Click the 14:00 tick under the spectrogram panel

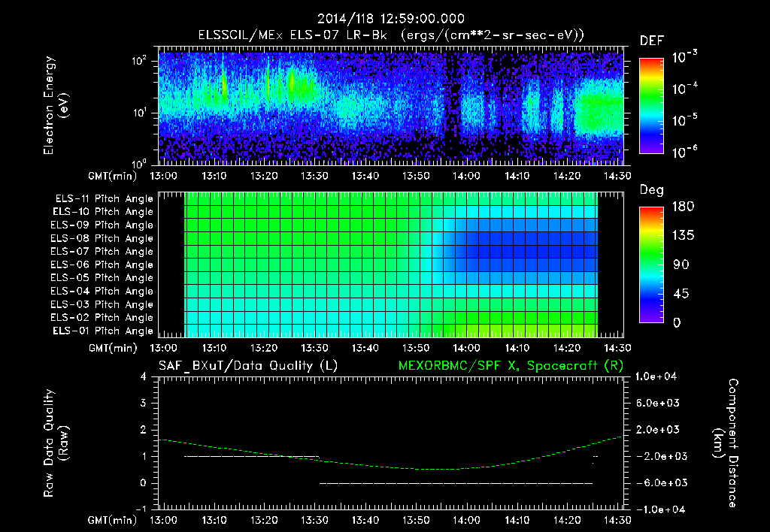[466, 176]
